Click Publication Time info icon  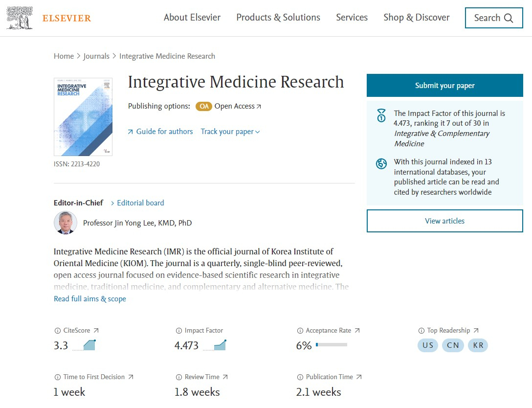300,377
